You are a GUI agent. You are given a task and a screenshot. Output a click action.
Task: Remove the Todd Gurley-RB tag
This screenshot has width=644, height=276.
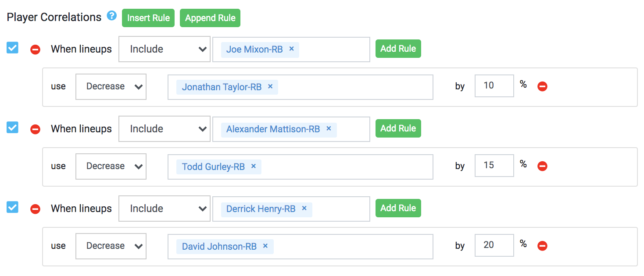253,166
